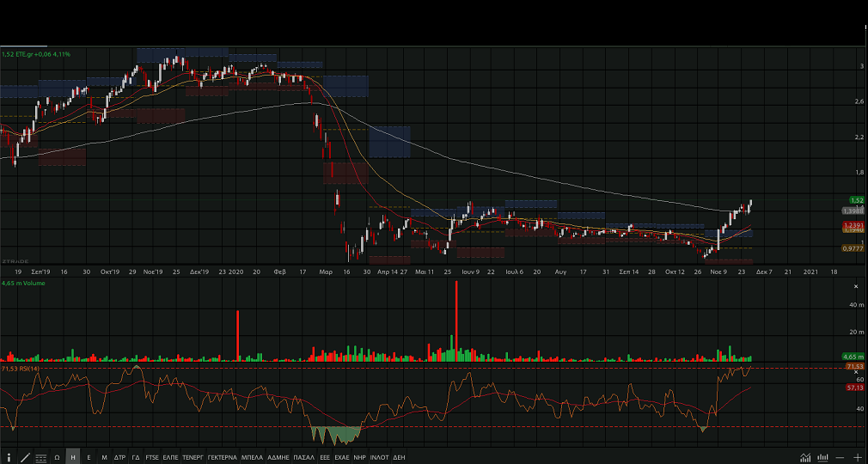868x464 pixels.
Task: Switch to the E weekly timeframe
Action: click(x=89, y=458)
